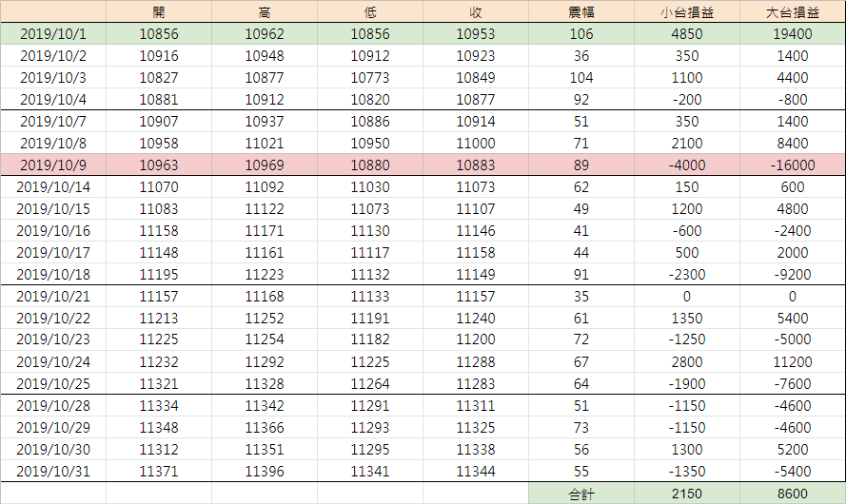Select date cell 2019/10/3
Screen dimensions: 846x504
coord(53,78)
